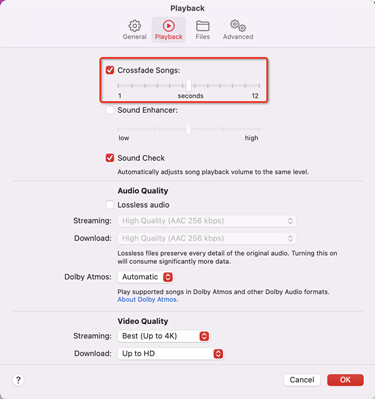This screenshot has width=375, height=399.
Task: Click the Sound Enhancer slider handle
Action: click(189, 129)
